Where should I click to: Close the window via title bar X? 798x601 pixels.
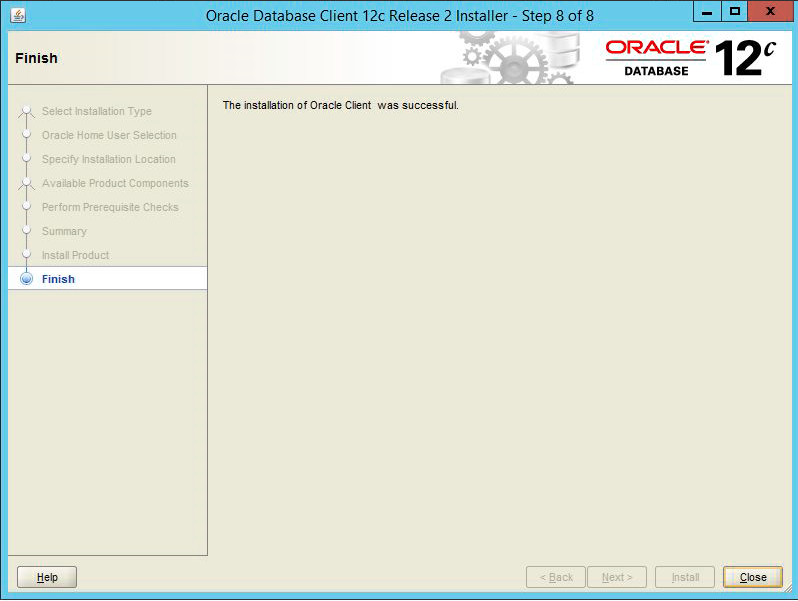click(x=771, y=12)
